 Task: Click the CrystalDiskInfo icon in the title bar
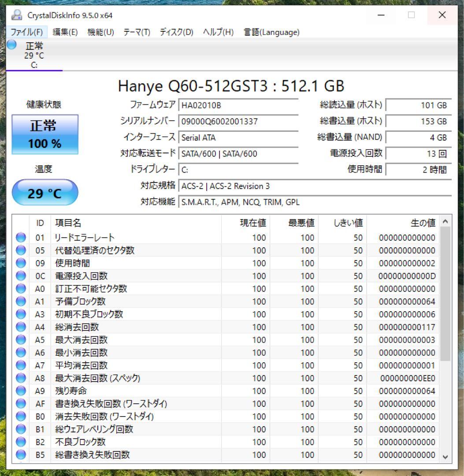(x=17, y=15)
